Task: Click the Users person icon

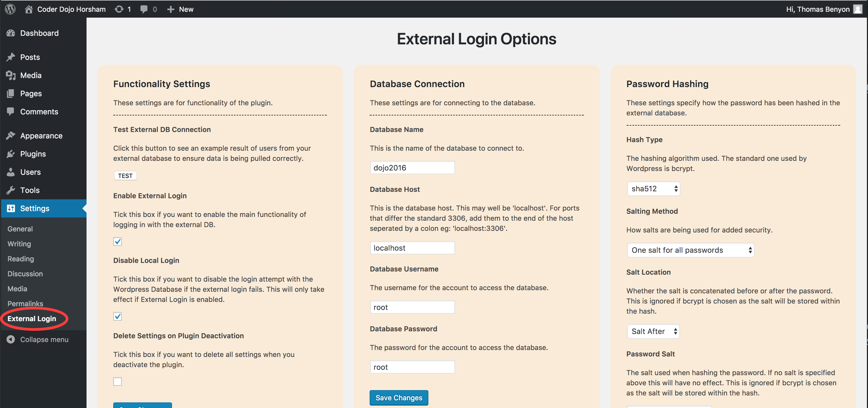Action: 11,172
